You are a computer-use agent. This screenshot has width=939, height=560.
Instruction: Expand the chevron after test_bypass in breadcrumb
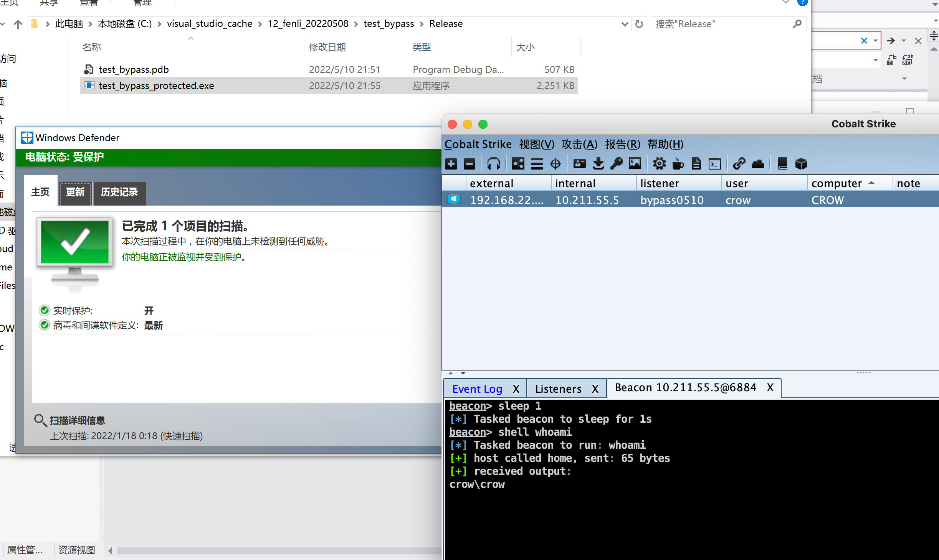[422, 24]
